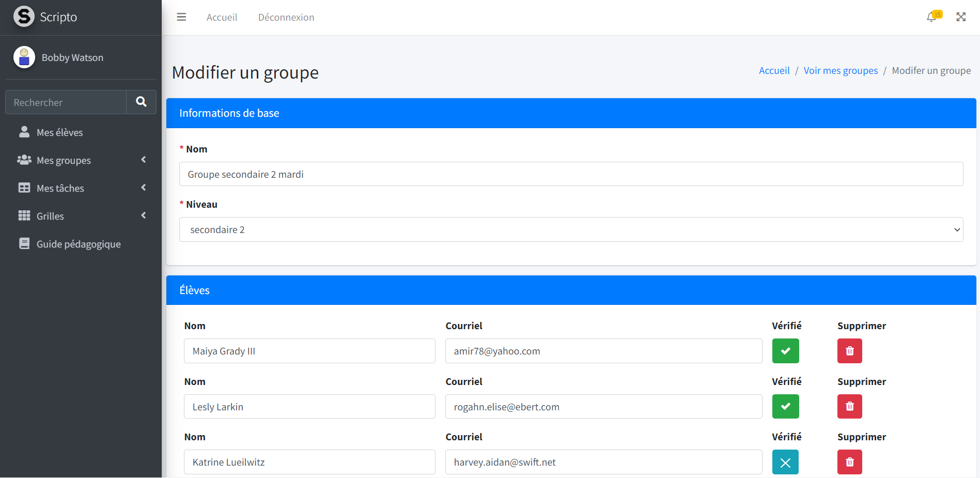The height and width of the screenshot is (478, 980).
Task: Click the Déconnexion link in top bar
Action: (x=286, y=17)
